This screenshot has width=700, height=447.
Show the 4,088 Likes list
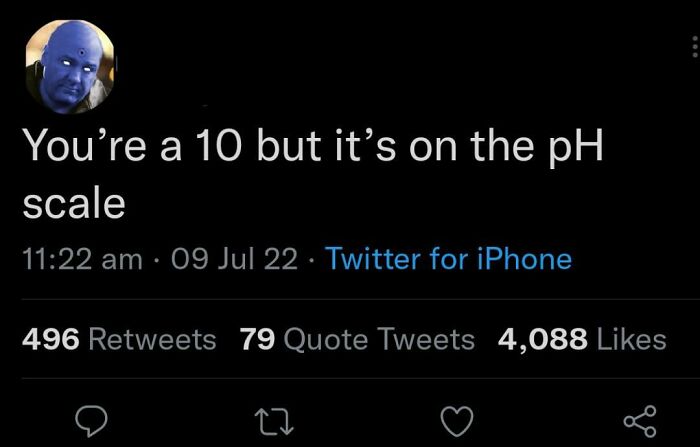(581, 339)
